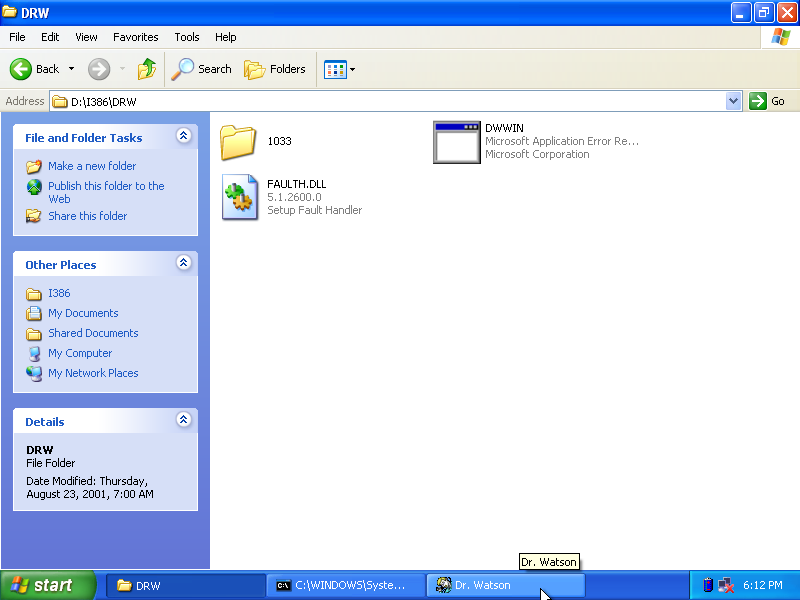The width and height of the screenshot is (800, 600).
Task: Select the 1033 folder icon
Action: point(238,142)
